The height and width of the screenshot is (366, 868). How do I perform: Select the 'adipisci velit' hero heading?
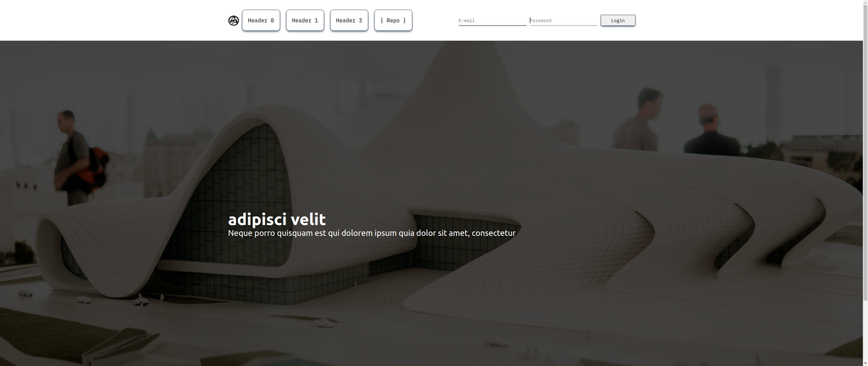277,220
